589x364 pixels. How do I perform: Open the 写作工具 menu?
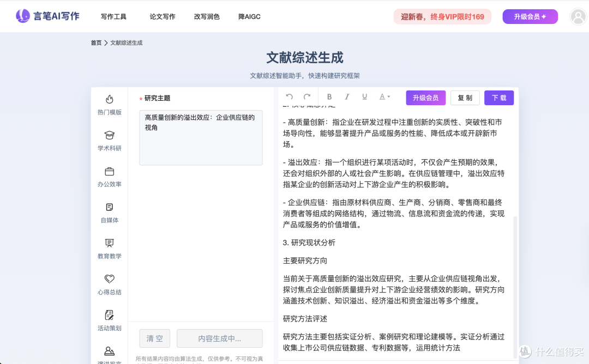click(x=113, y=16)
